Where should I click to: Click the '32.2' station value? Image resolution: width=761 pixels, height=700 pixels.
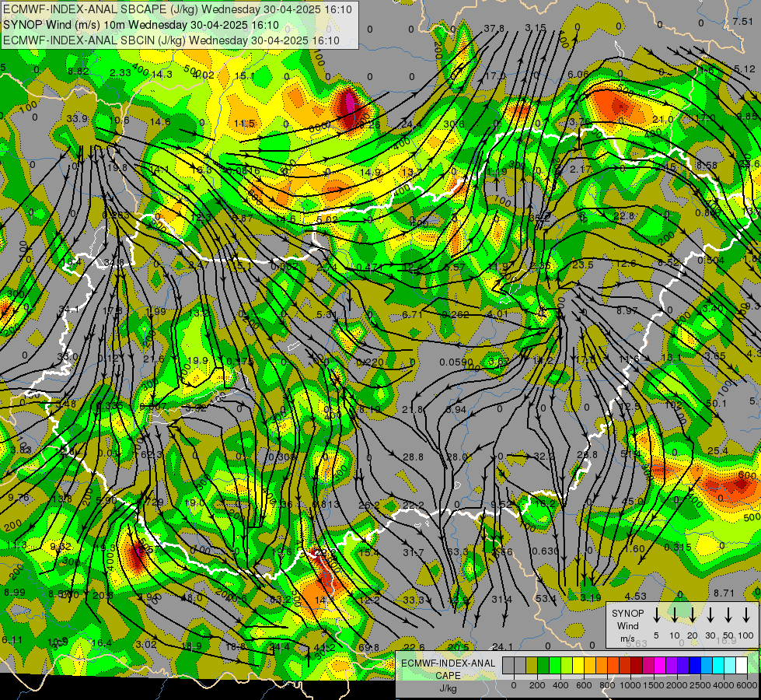coord(543,456)
